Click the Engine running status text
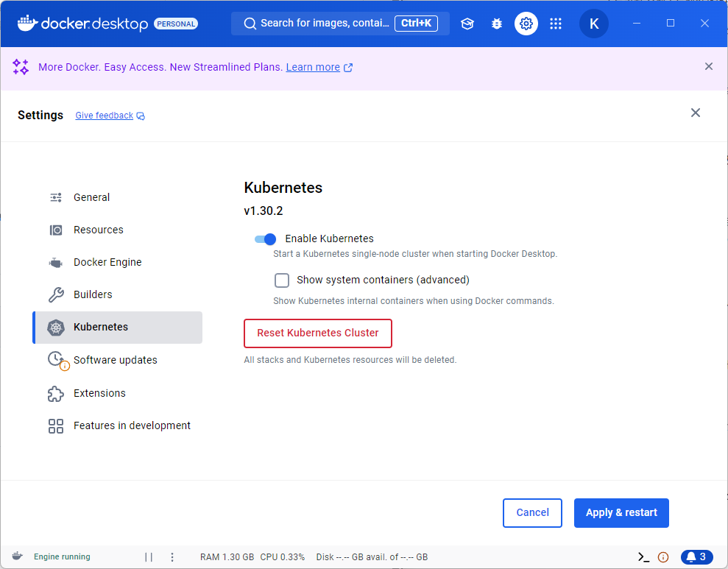 pyautogui.click(x=63, y=556)
